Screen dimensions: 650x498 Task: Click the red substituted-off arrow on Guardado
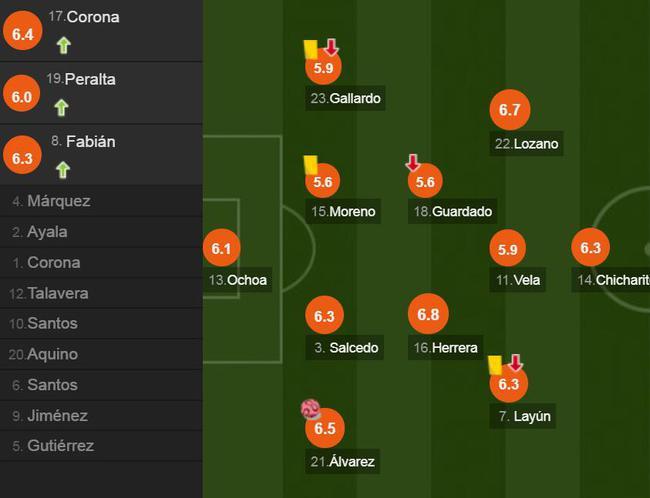pos(412,163)
